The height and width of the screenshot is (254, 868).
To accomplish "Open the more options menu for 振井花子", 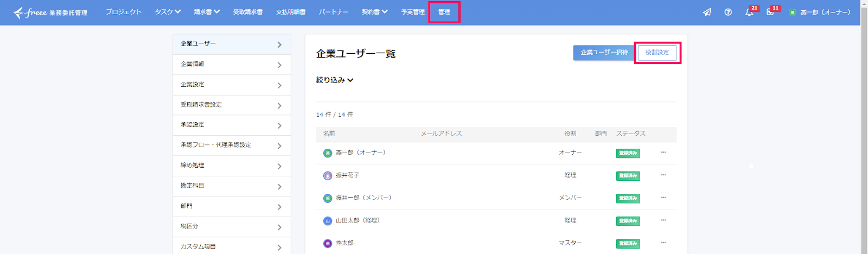I will 663,175.
